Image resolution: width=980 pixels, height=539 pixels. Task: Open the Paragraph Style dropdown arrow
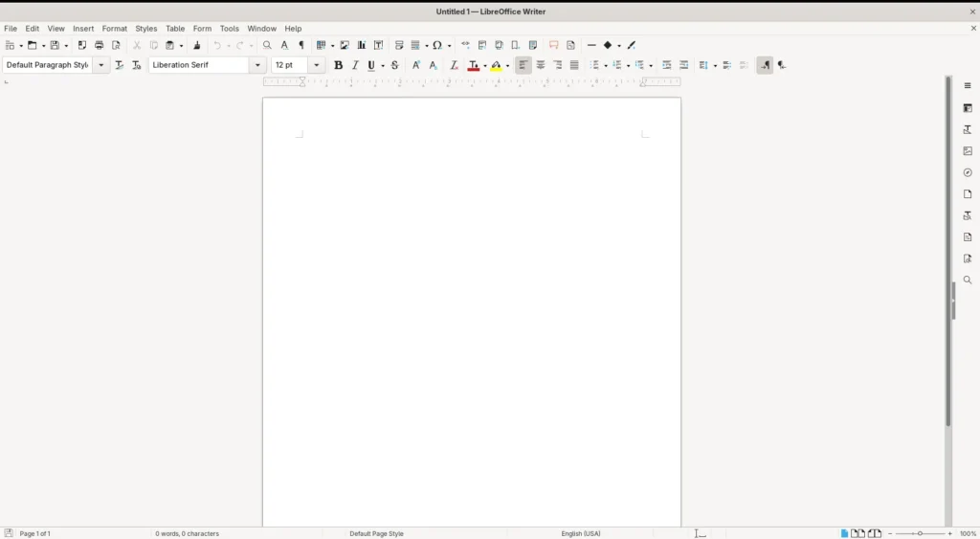point(100,65)
